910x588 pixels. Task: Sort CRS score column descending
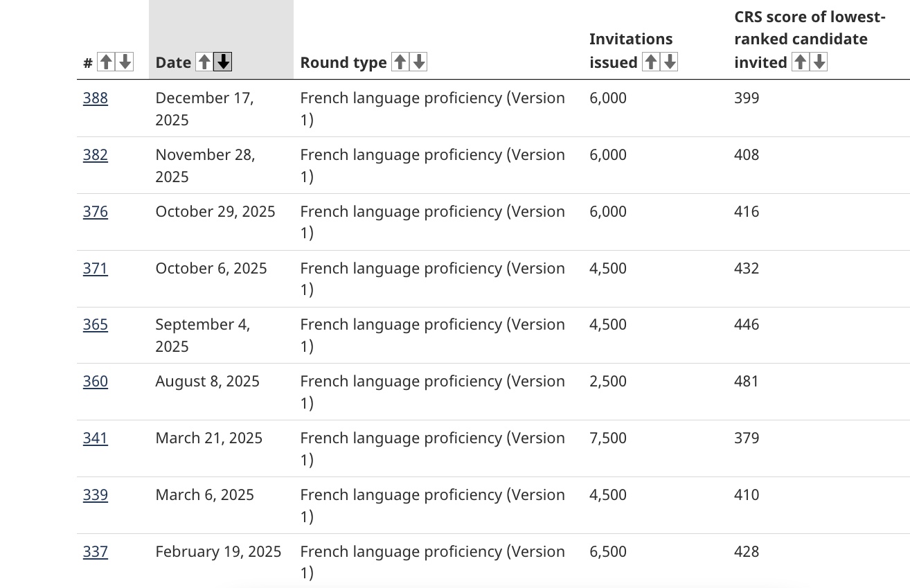(819, 62)
